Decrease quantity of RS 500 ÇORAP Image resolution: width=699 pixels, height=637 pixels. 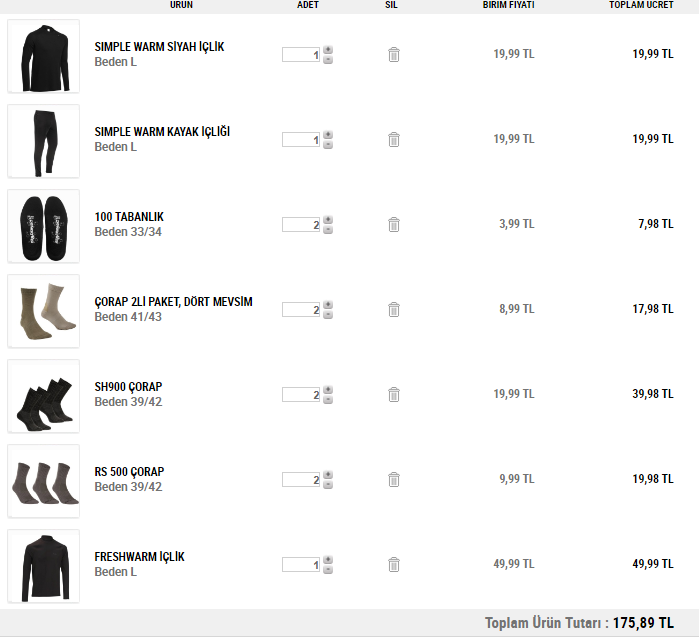click(328, 485)
